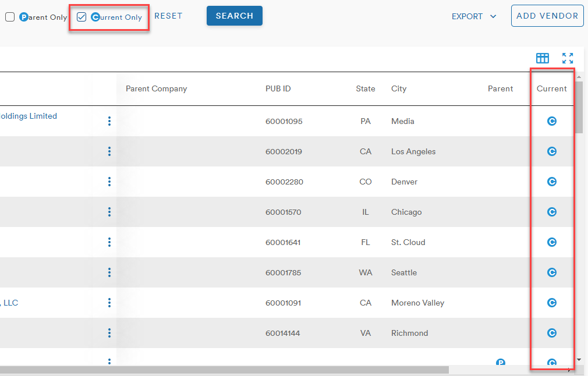Select PUB ID 60002019 cell
The image size is (588, 376).
pyautogui.click(x=284, y=151)
